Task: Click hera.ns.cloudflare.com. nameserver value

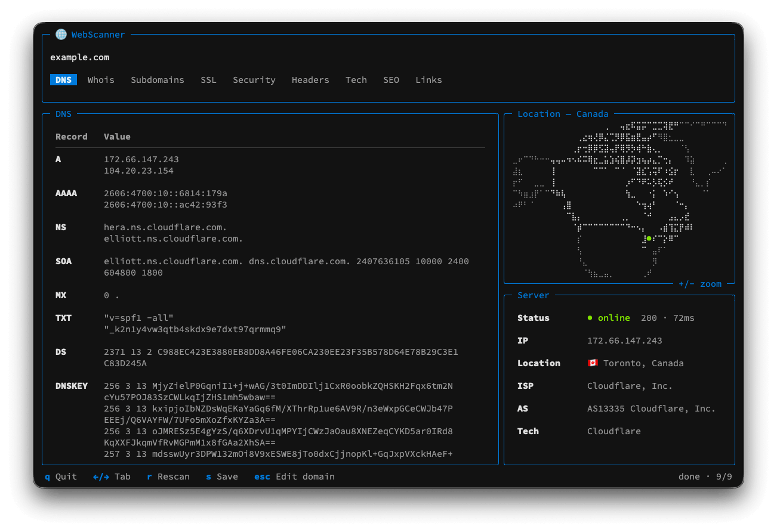Action: pos(165,227)
